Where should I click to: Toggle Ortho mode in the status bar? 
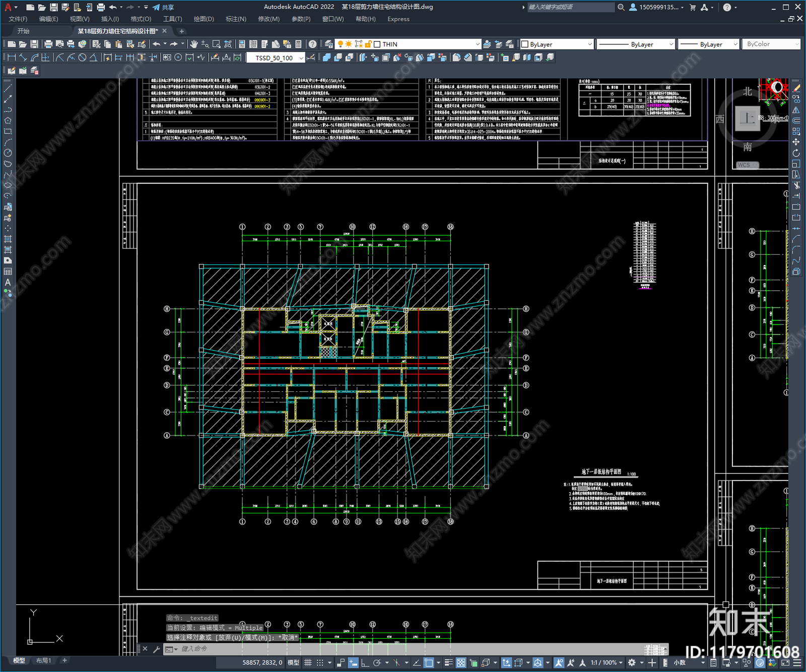coord(365,662)
